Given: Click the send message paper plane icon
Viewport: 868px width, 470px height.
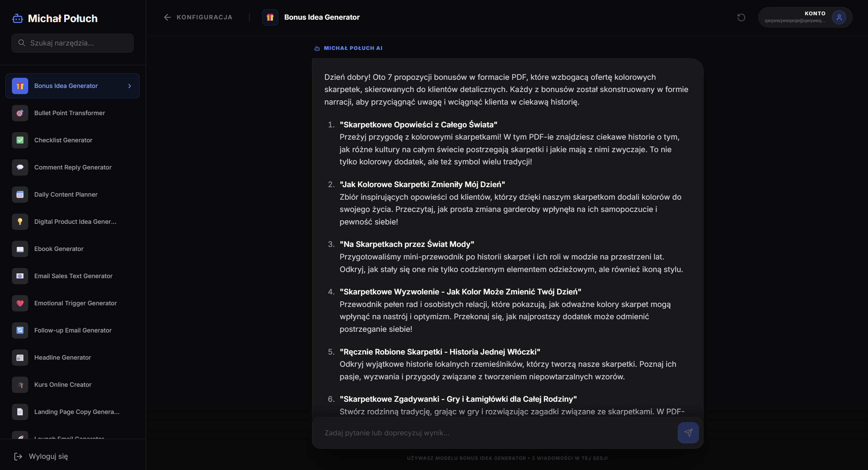Looking at the screenshot, I should tap(688, 433).
